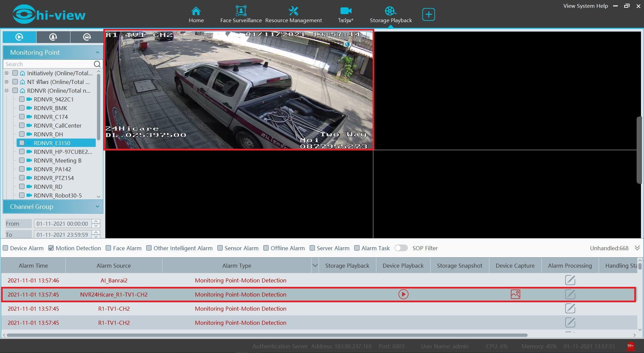
Task: Uncheck the Motion Detection checkbox
Action: coord(51,248)
